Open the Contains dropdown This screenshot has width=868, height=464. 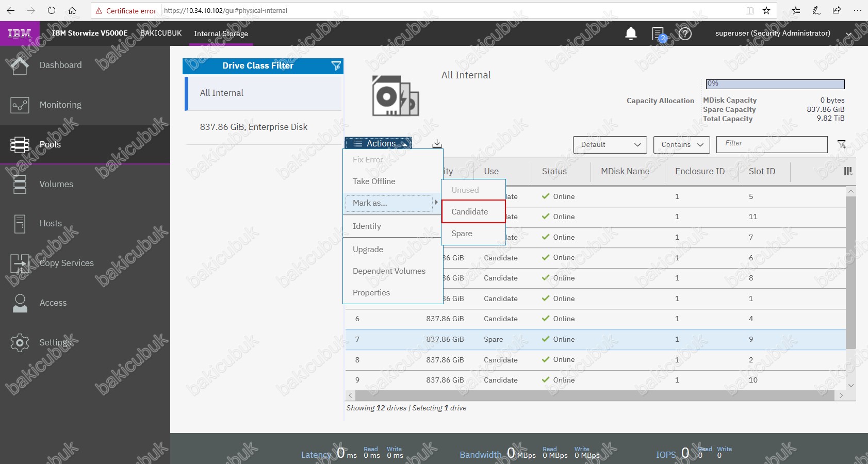click(681, 145)
